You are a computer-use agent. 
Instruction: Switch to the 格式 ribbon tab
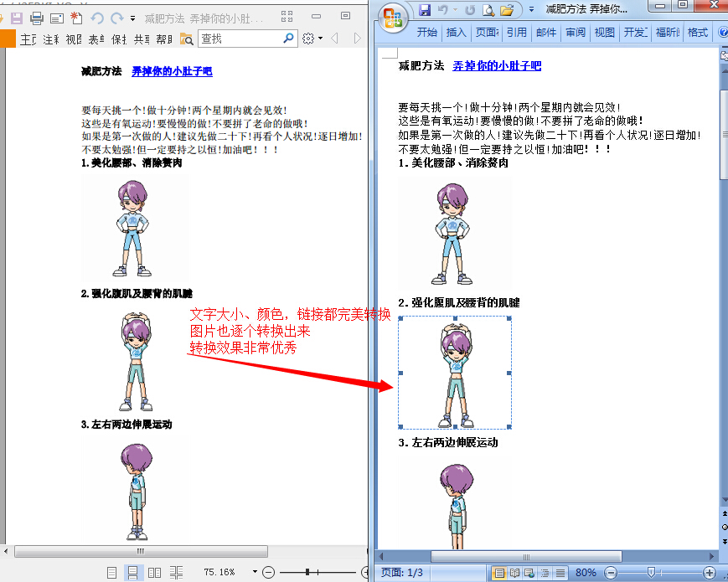pyautogui.click(x=697, y=32)
